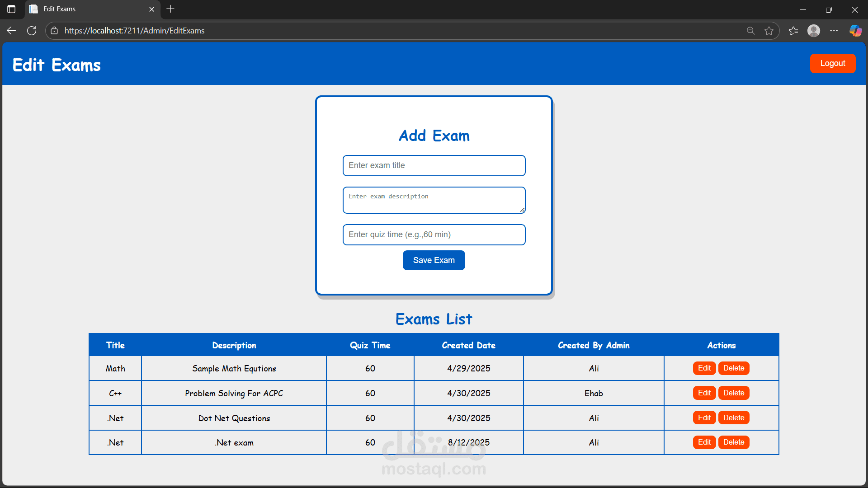The height and width of the screenshot is (488, 868).
Task: Open a new tab with the plus button
Action: (170, 9)
